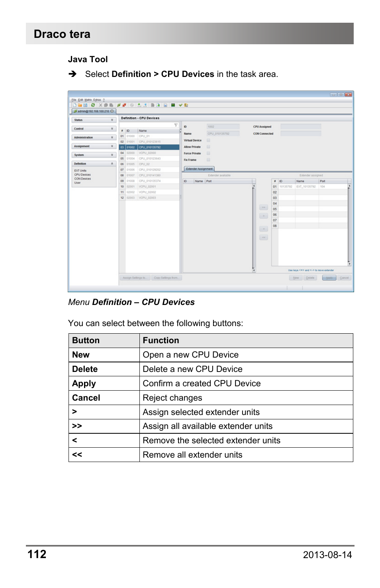
Task: Click the Cancel button
Action: tap(344, 278)
